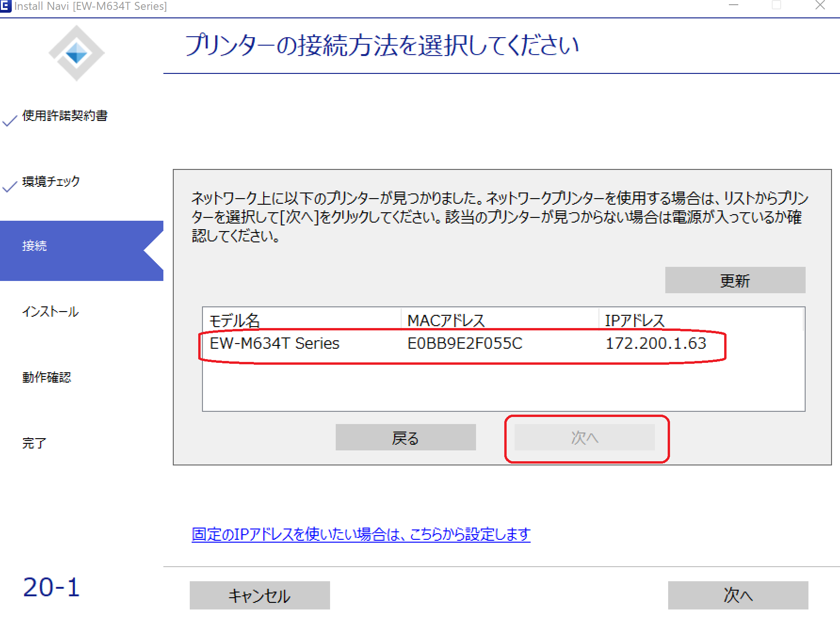Select the 完了 step in sidebar
The image size is (840, 625).
[34, 443]
